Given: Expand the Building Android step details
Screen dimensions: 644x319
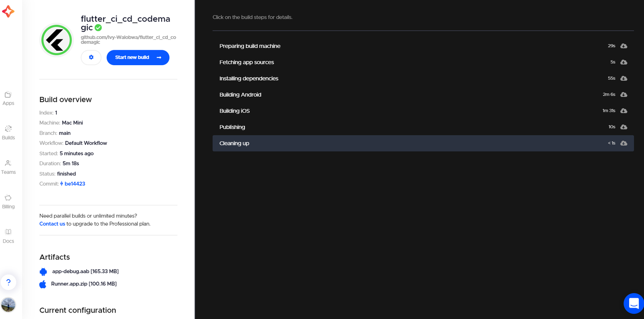Looking at the screenshot, I should [x=240, y=95].
